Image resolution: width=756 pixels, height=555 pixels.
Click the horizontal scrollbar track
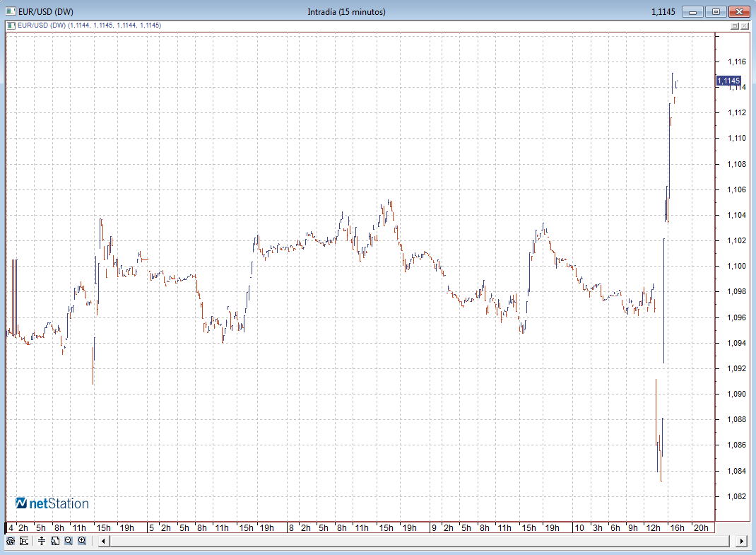pos(424,541)
